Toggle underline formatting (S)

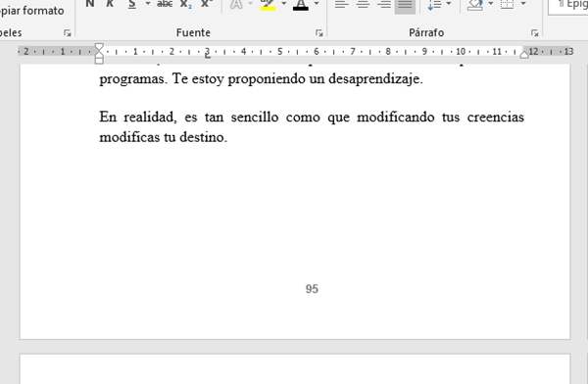[x=132, y=4]
